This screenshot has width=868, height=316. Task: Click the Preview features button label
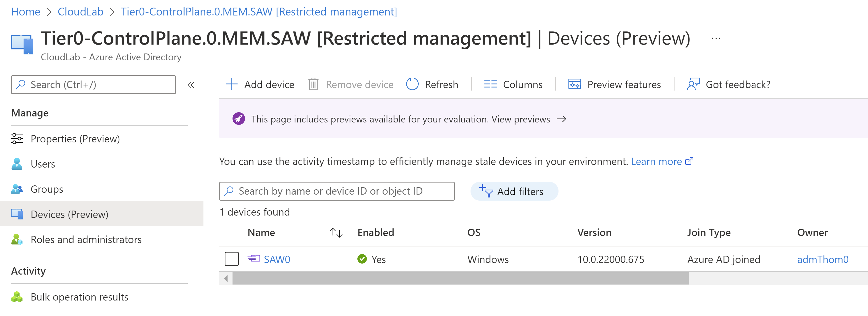point(624,84)
